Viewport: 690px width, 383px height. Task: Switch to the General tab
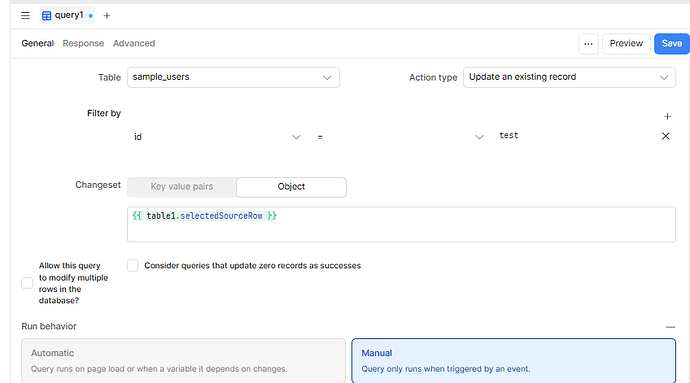pyautogui.click(x=38, y=43)
